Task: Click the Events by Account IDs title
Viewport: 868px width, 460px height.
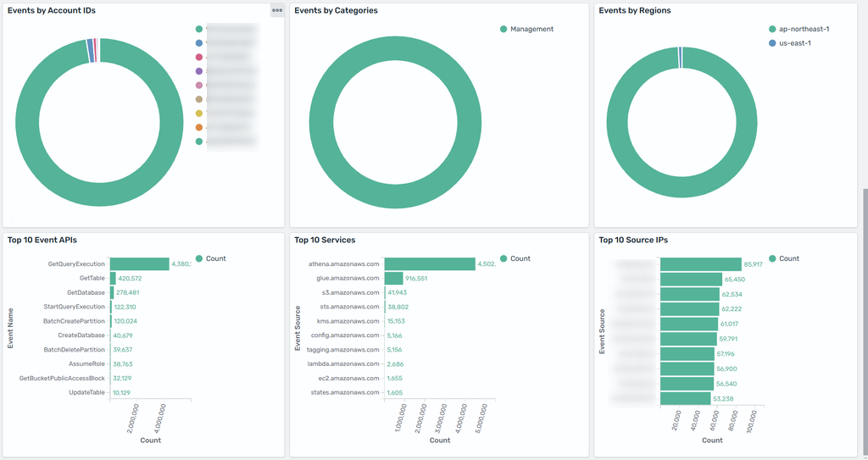Action: pos(52,10)
